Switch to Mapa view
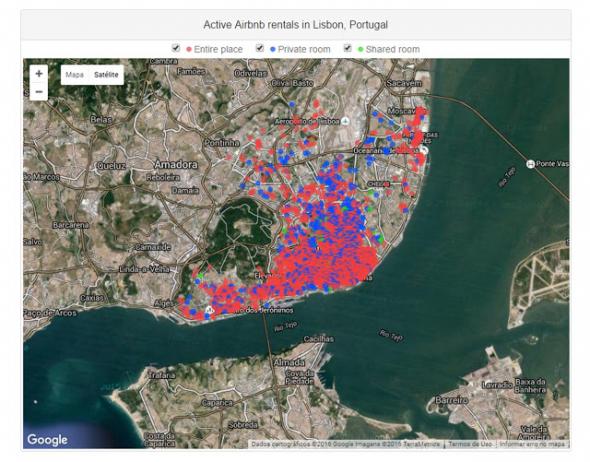The height and width of the screenshot is (462, 590). tap(75, 74)
